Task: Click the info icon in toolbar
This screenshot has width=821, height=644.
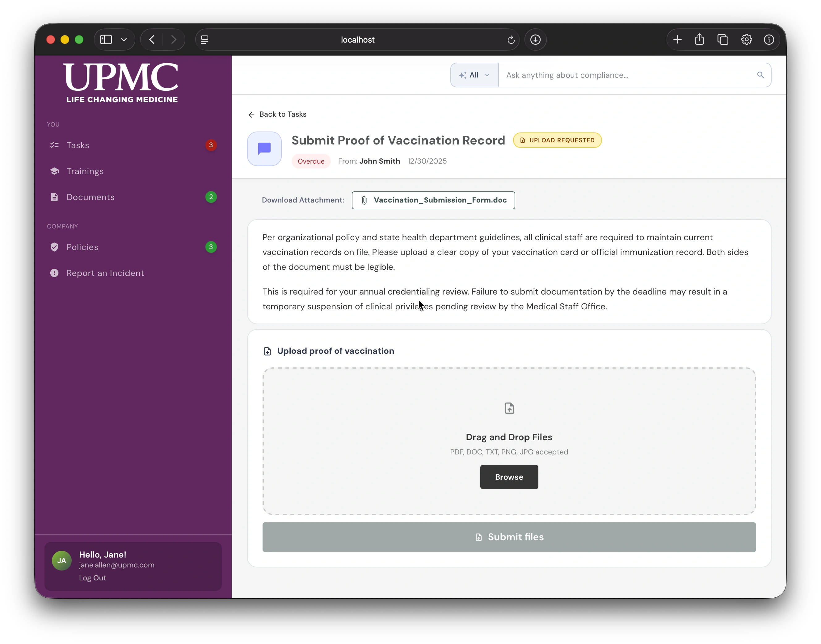Action: (769, 40)
